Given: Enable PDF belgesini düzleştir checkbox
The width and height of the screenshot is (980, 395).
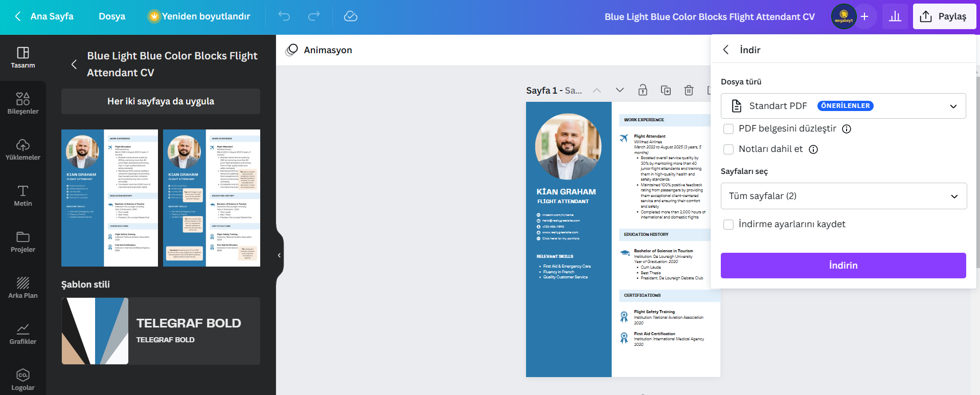Looking at the screenshot, I should [728, 129].
